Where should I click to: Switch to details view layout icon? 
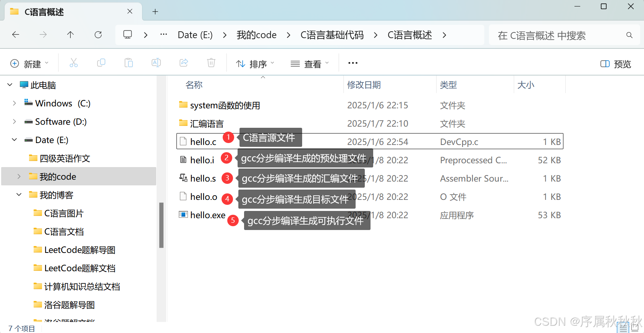point(623,328)
